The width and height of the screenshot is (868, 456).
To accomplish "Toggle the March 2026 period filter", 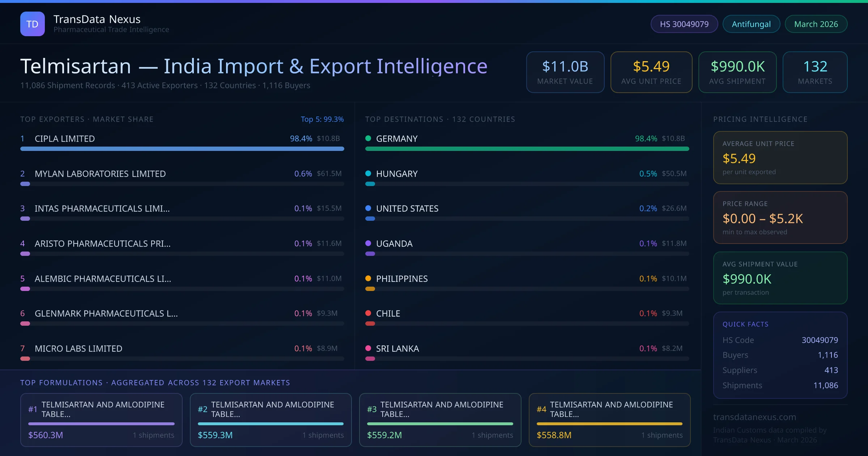I will click(816, 24).
